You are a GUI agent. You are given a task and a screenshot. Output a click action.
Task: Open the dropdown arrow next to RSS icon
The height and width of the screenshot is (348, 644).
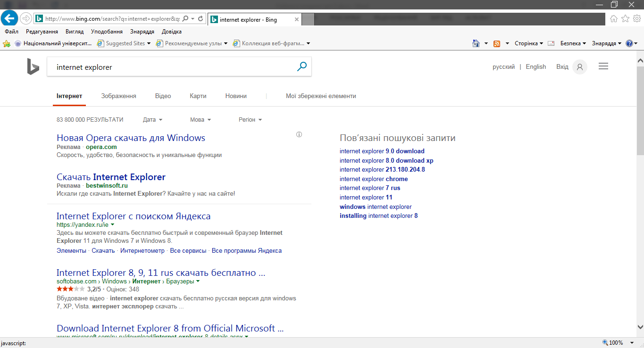(x=508, y=43)
